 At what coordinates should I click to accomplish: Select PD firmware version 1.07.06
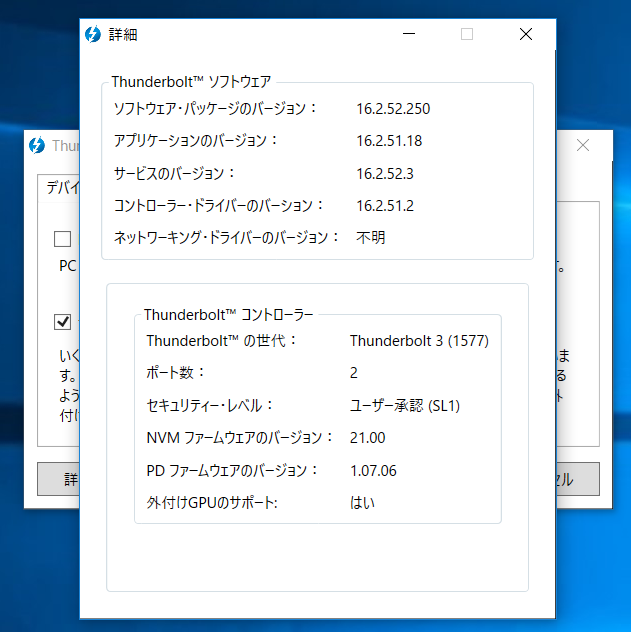click(x=373, y=471)
